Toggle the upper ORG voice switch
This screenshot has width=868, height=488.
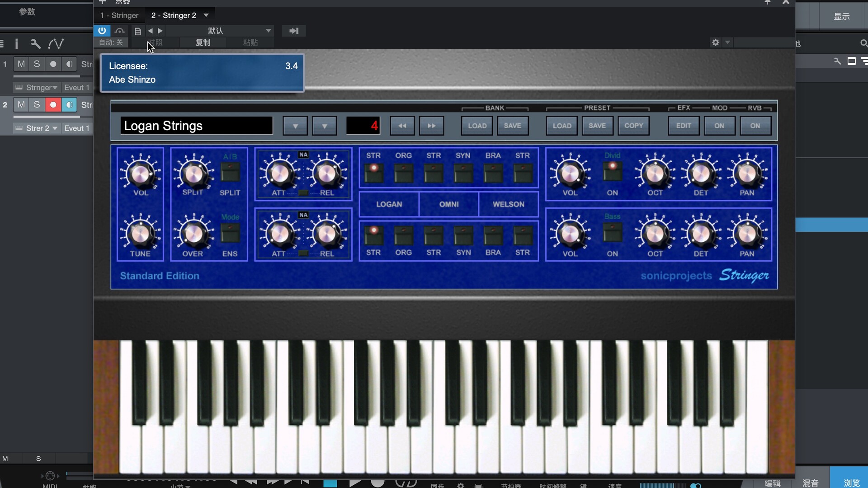coord(403,173)
